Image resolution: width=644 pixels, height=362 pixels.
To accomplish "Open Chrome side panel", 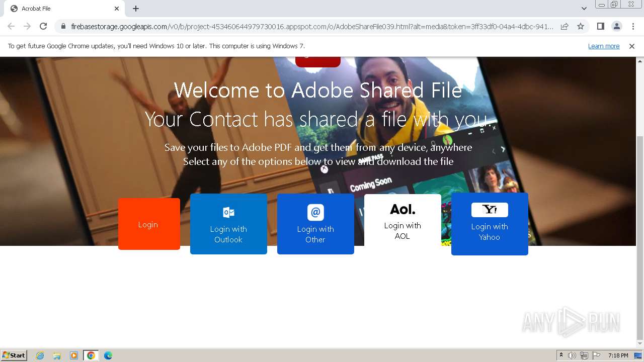I will [600, 26].
